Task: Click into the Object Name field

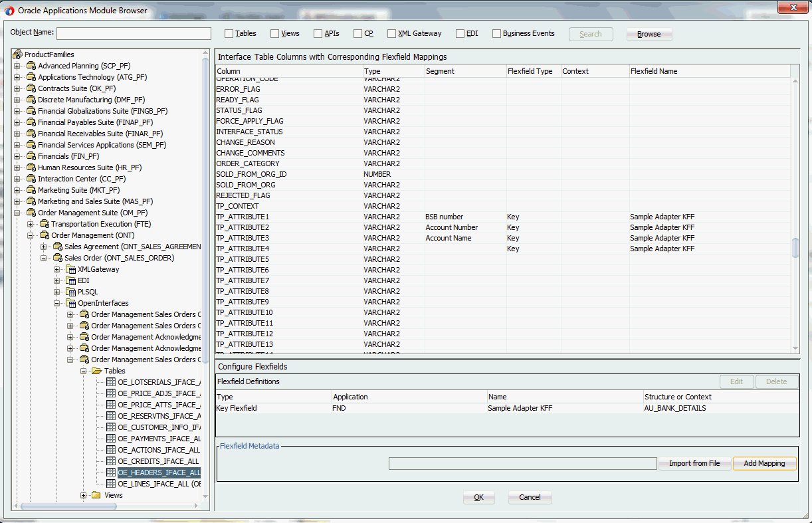Action: pos(134,34)
